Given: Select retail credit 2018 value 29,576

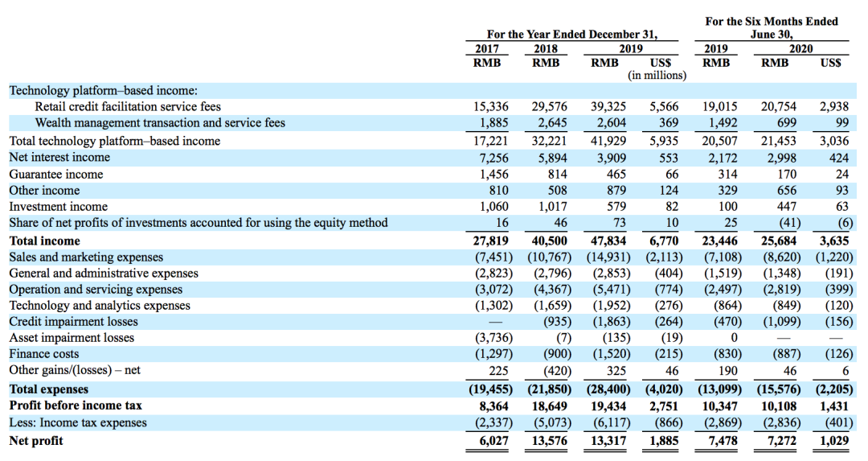Looking at the screenshot, I should (x=549, y=106).
